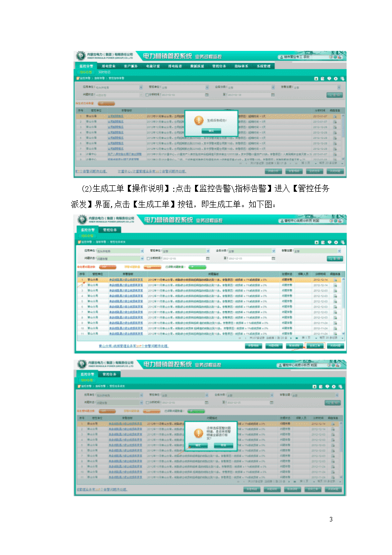
Task: Open detail icon for row 1 in first screenshot
Action: tap(335, 116)
